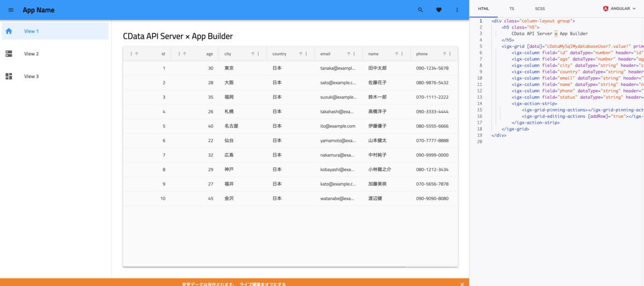Click code line 5 igx-grid data binding
This screenshot has width=644, height=286.
tap(573, 46)
